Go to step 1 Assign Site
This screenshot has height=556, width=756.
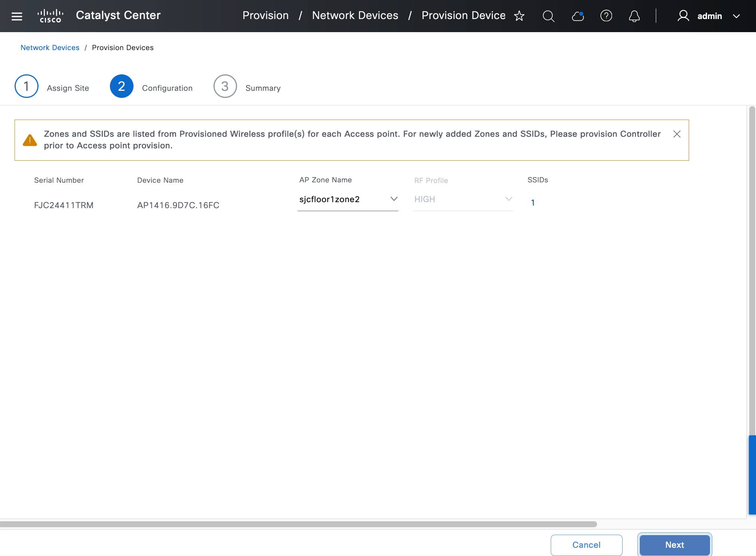(x=27, y=86)
